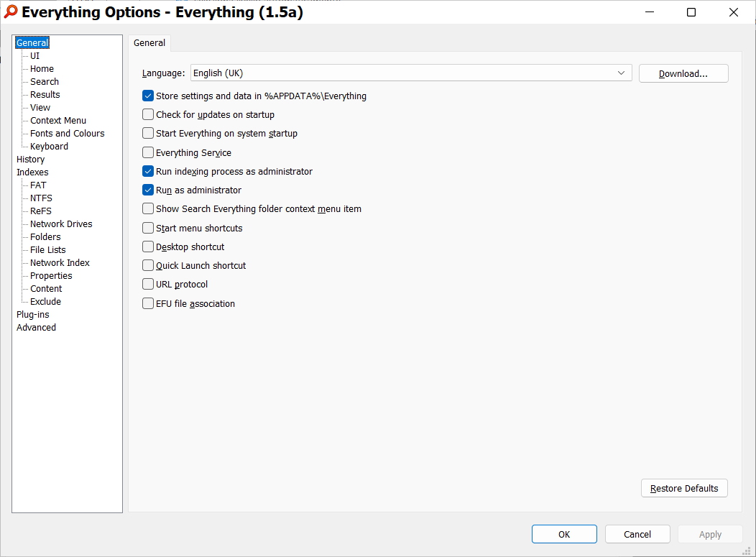Screen dimensions: 756x557
Task: Open Advanced settings page
Action: (x=36, y=328)
